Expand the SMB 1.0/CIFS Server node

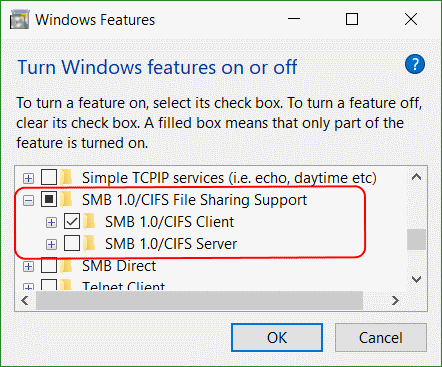tap(51, 245)
